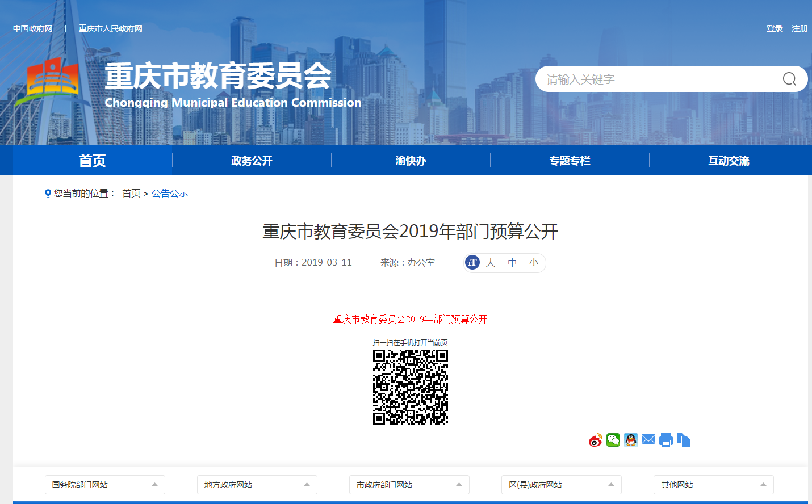Open the 互动交流 navigation tab
This screenshot has width=812, height=504.
click(729, 161)
